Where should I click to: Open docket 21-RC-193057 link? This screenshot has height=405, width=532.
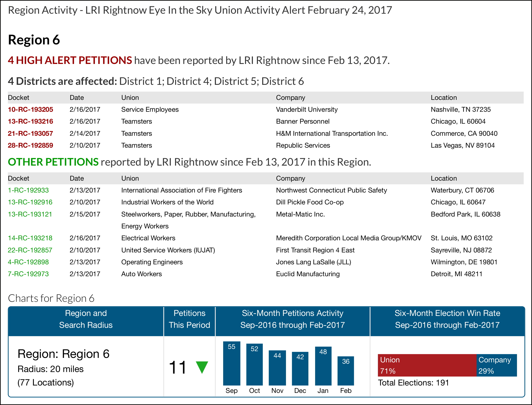click(30, 133)
